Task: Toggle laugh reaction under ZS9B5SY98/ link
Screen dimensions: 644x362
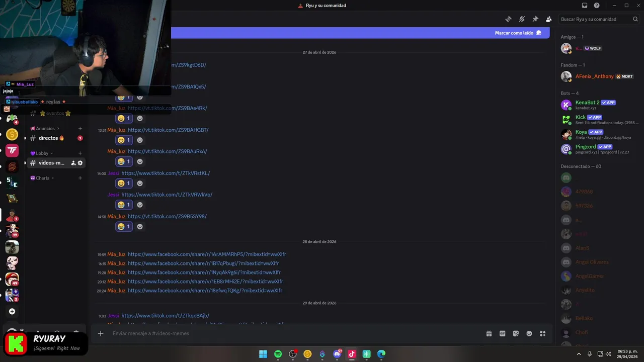Action: click(x=124, y=226)
